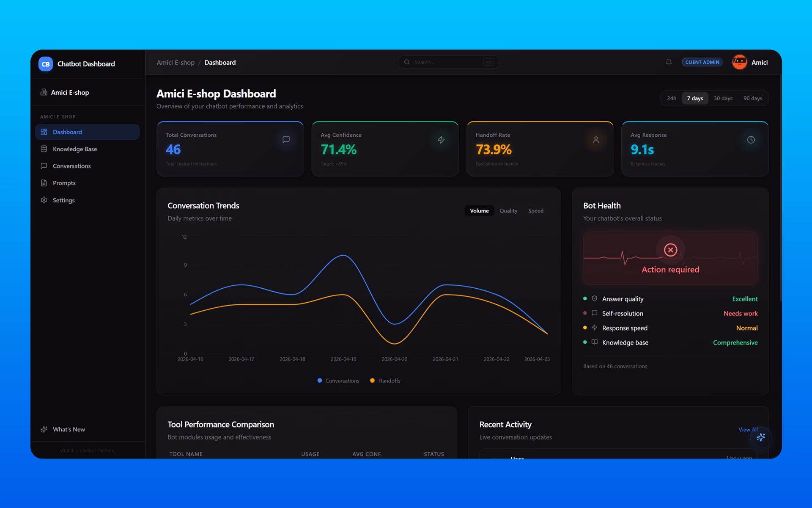Click Based on 46 conversations text
This screenshot has height=508, width=812.
615,366
